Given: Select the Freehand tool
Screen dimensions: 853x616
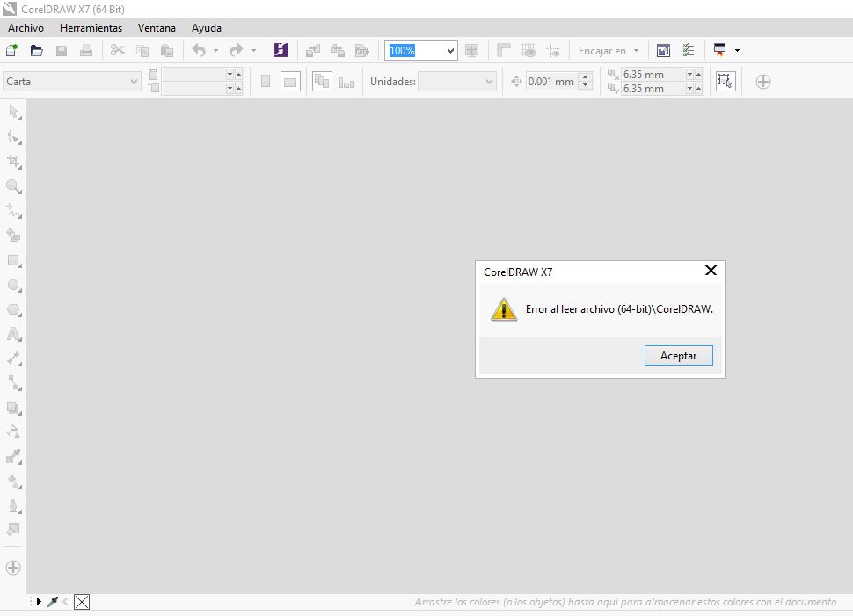Looking at the screenshot, I should [14, 211].
